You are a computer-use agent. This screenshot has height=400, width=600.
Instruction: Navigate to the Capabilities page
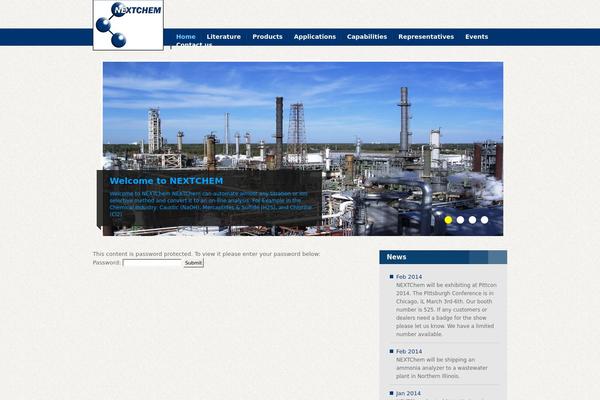(367, 37)
